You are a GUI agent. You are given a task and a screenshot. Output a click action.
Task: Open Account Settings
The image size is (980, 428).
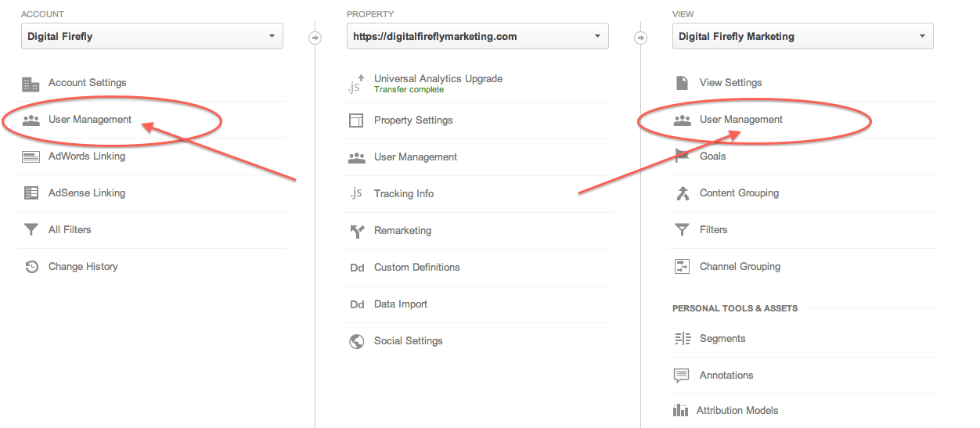click(x=87, y=83)
